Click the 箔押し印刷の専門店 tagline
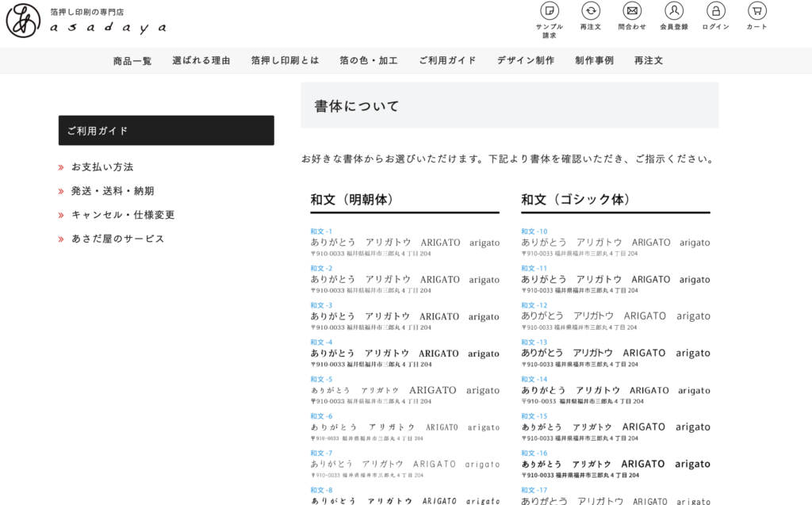This screenshot has width=812, height=505. coord(87,12)
